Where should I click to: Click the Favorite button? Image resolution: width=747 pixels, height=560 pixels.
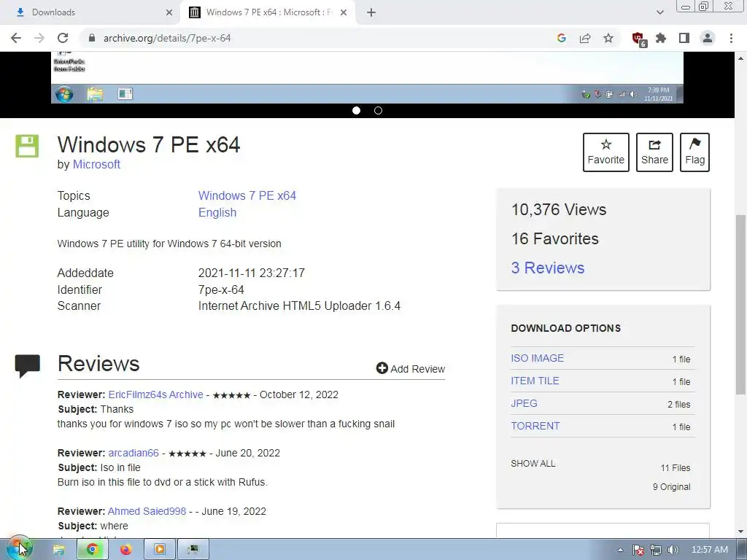pyautogui.click(x=606, y=152)
